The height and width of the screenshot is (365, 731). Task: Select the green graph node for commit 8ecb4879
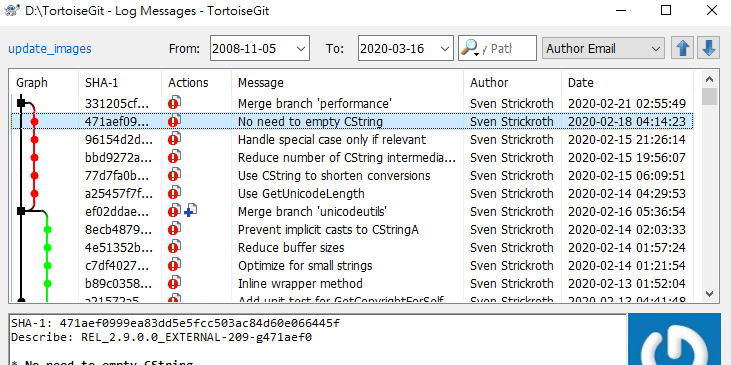point(47,229)
